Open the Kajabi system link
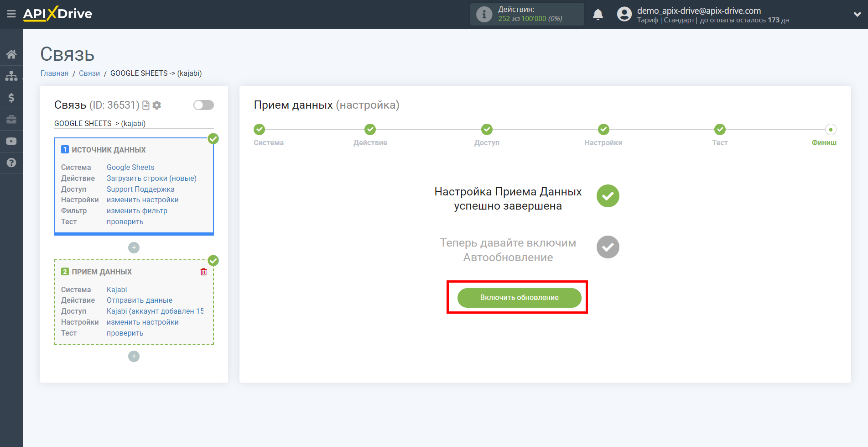The width and height of the screenshot is (868, 447). [117, 289]
